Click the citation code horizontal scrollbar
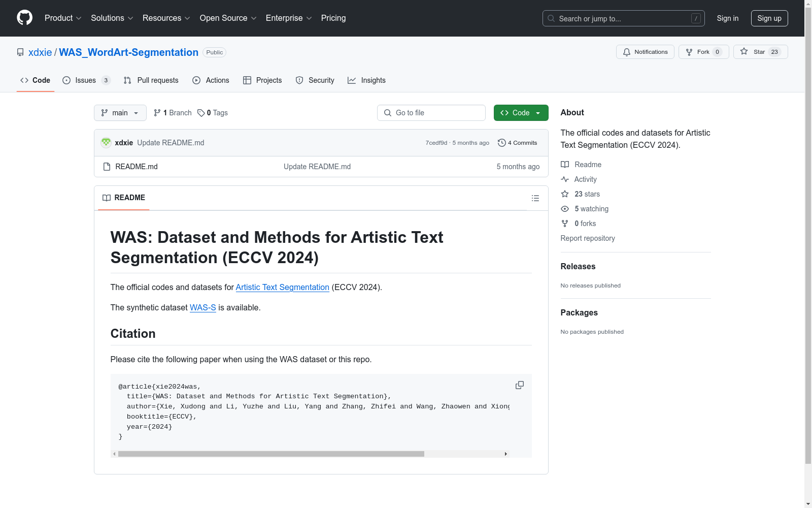Screen dimensions: 812x508 tap(271, 454)
